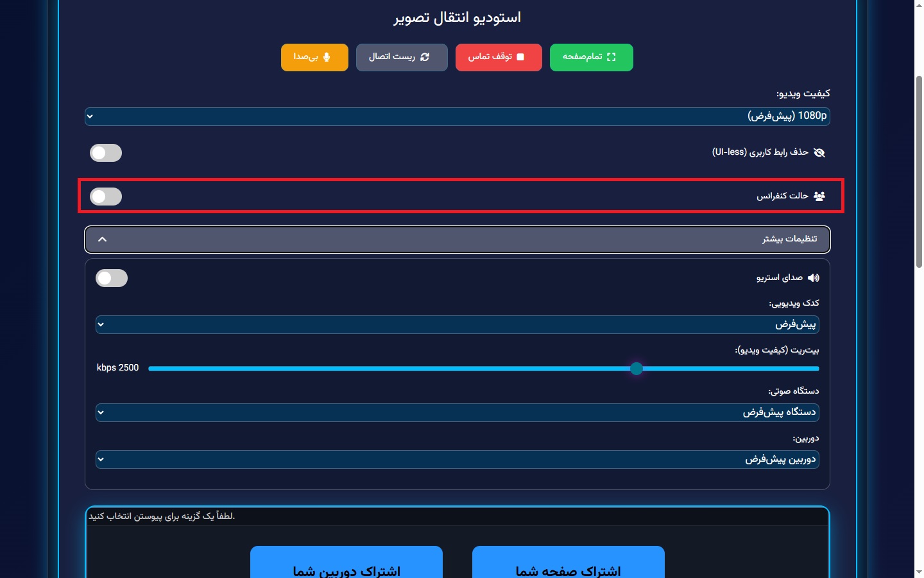
Task: Click the fullscreen expand icon on green button
Action: (611, 57)
